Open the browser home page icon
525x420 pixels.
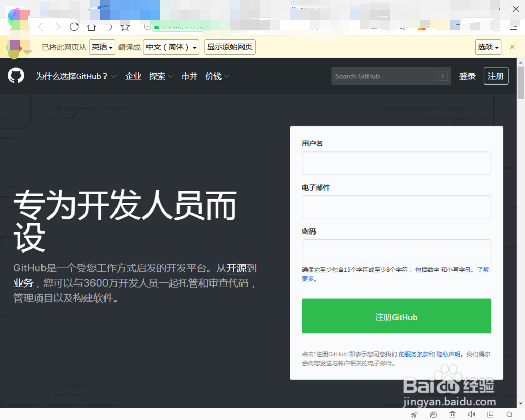point(91,27)
